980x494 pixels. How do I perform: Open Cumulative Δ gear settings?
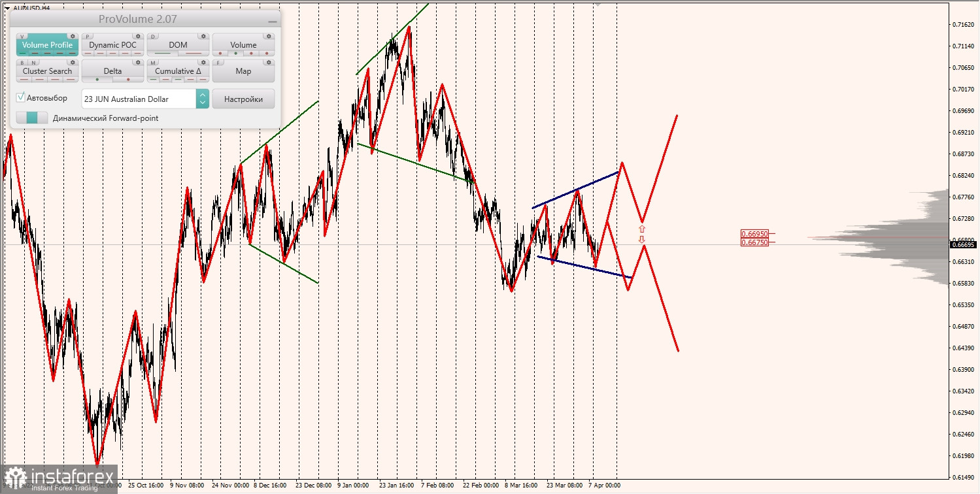point(203,62)
